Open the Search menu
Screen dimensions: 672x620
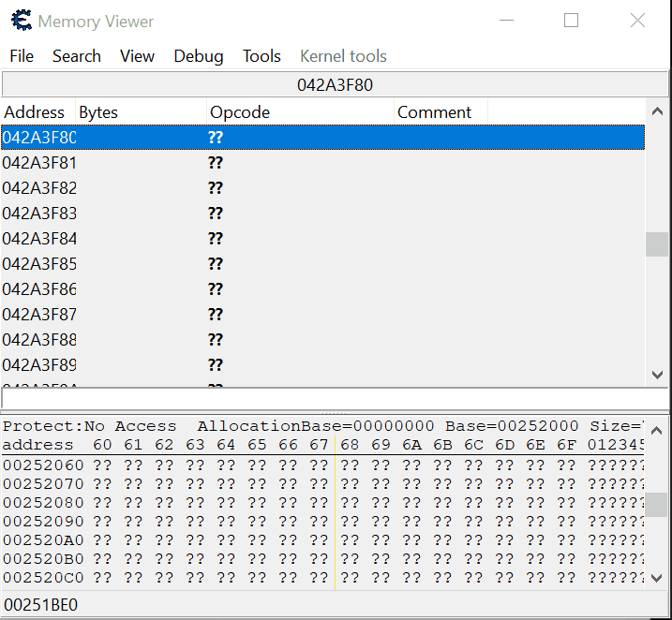click(76, 56)
